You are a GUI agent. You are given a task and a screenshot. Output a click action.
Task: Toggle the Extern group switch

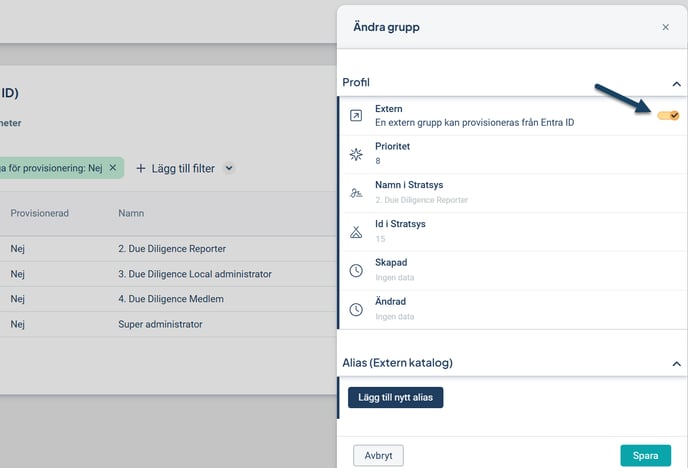(668, 116)
